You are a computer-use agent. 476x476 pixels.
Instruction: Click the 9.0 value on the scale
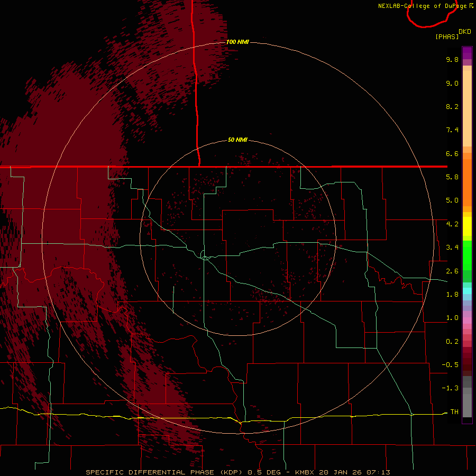(x=452, y=83)
